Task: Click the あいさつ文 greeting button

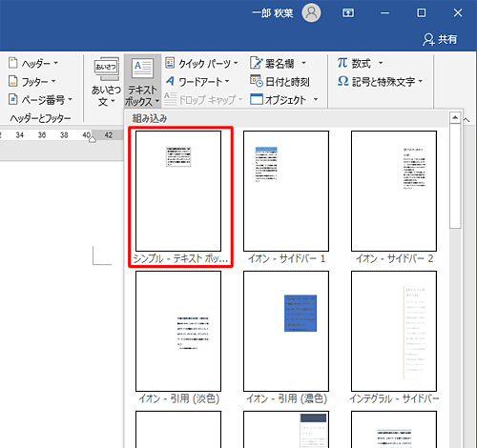Action: [106, 82]
